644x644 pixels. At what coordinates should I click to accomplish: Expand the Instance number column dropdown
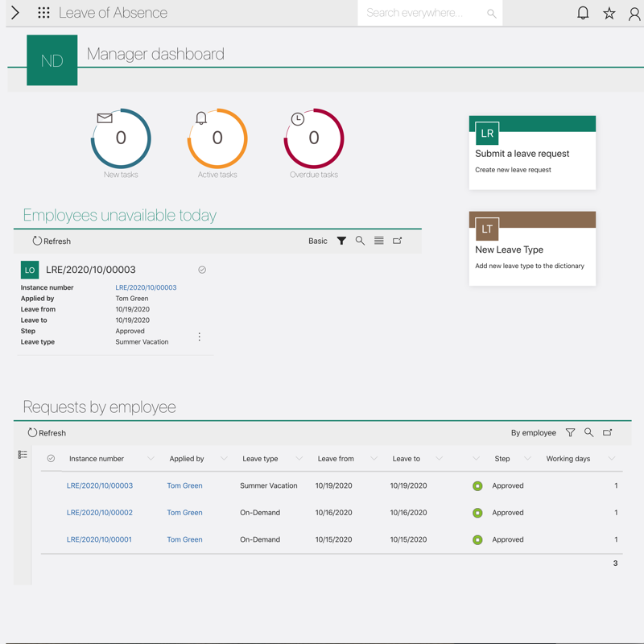pos(151,459)
